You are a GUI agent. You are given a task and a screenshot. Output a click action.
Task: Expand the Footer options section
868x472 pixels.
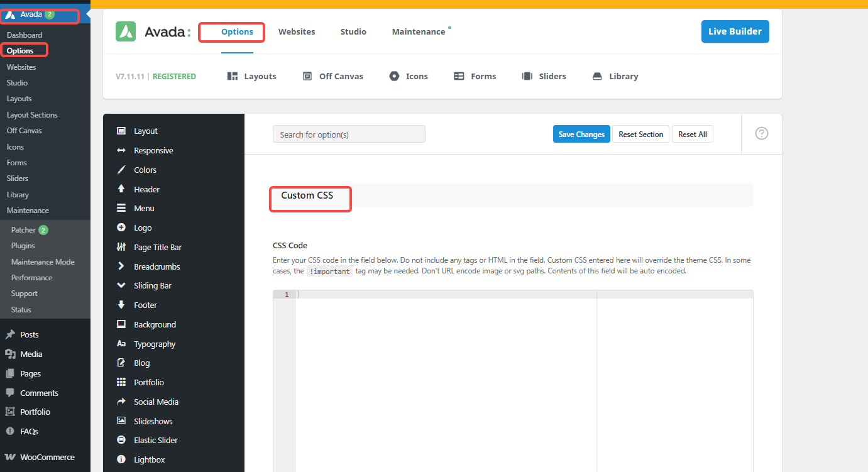[x=145, y=305]
